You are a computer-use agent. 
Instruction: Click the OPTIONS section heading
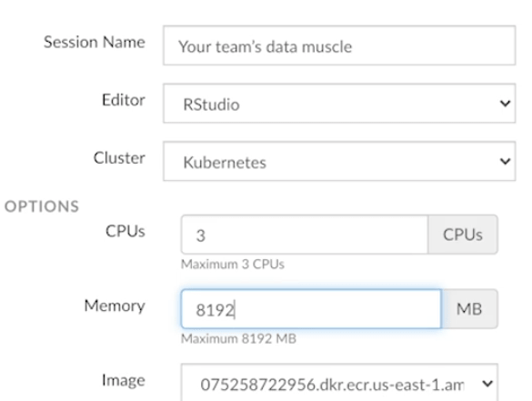coord(42,206)
